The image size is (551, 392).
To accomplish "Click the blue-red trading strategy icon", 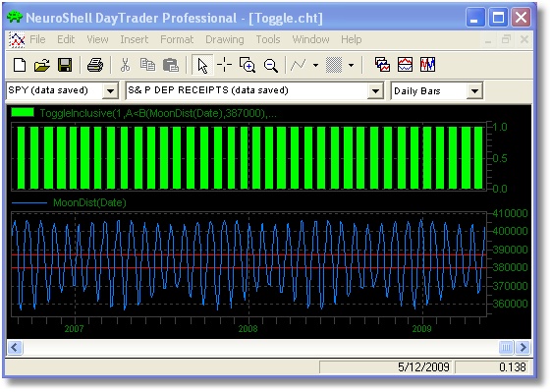I will point(427,65).
